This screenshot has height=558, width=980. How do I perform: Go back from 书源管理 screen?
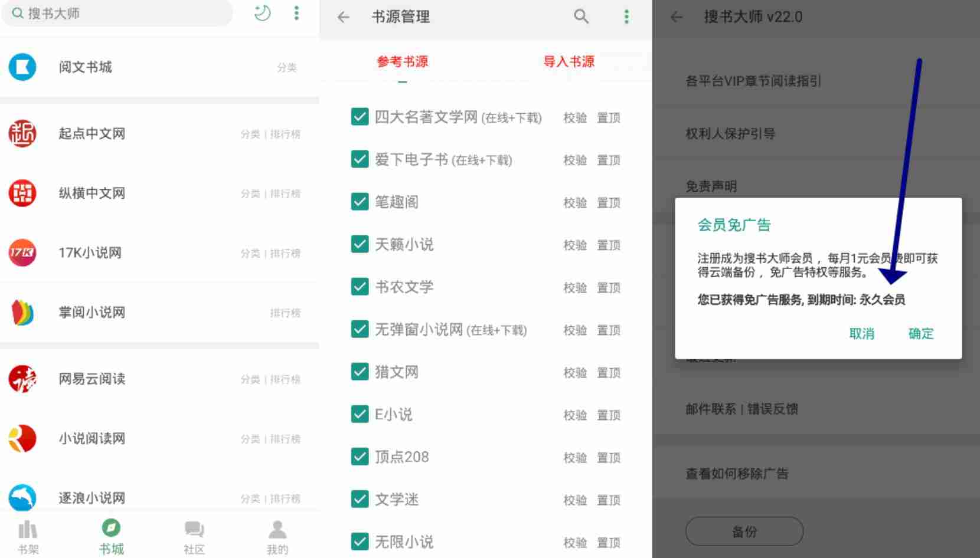click(x=344, y=17)
